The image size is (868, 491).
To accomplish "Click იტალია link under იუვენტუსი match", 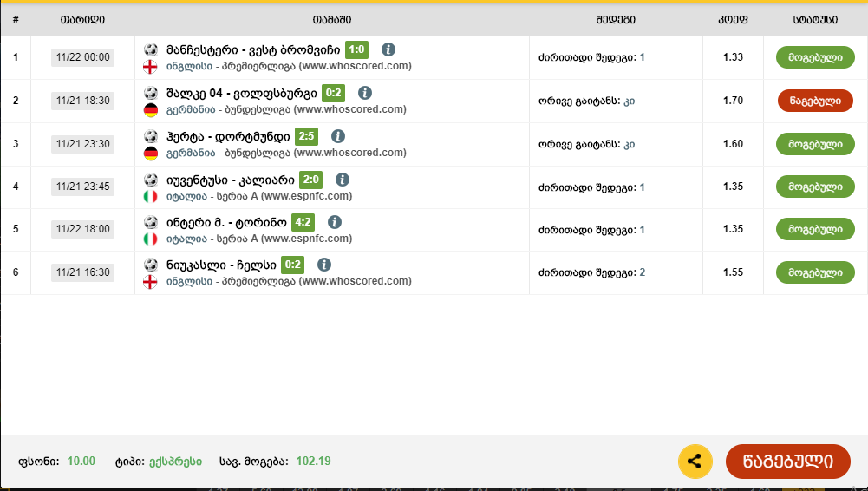I will (186, 195).
